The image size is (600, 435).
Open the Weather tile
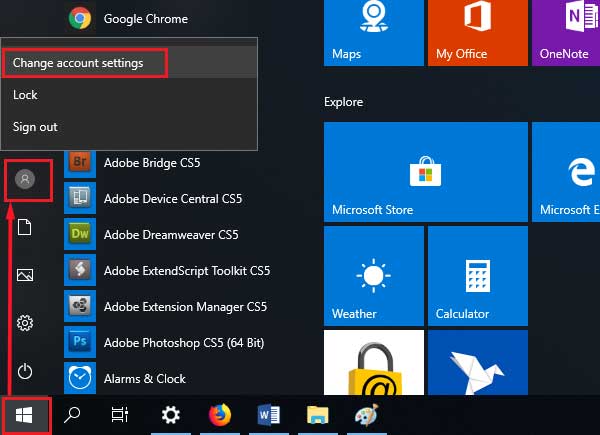374,276
